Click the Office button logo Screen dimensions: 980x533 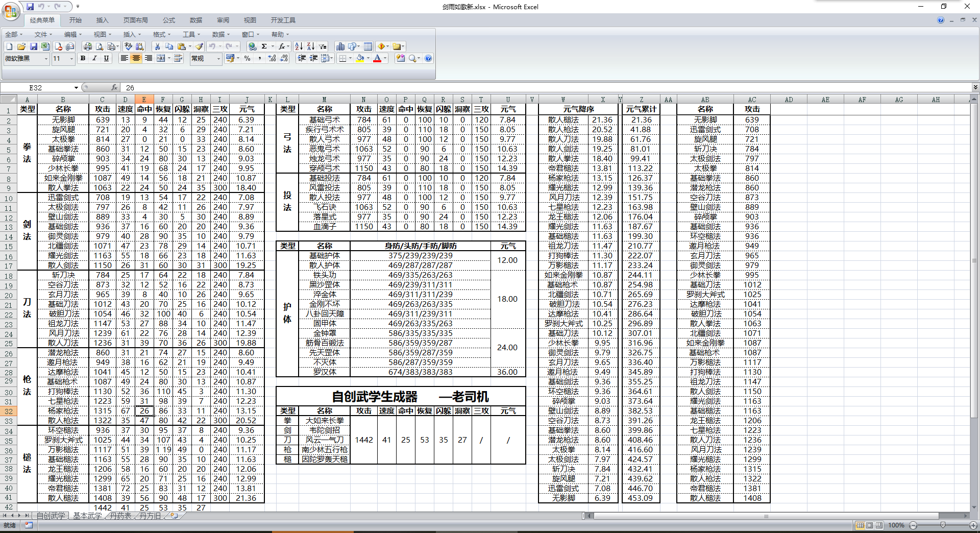(x=11, y=11)
